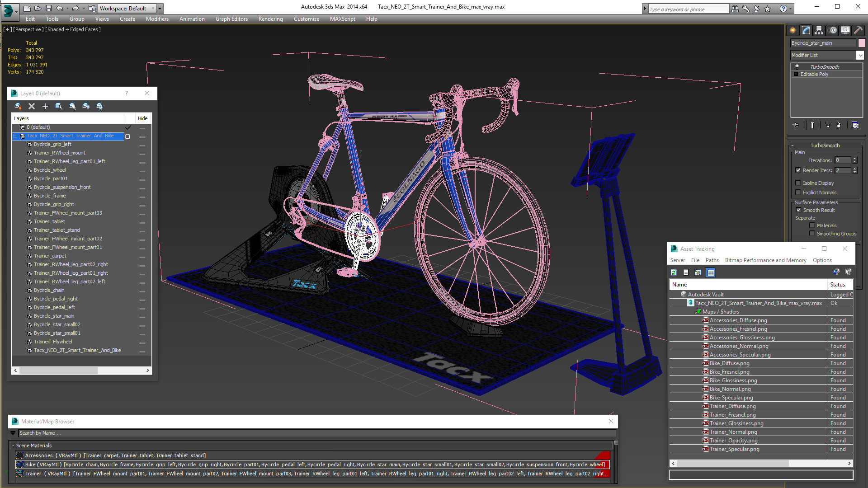
Task: Click the Help question mark icon
Action: 783,9
